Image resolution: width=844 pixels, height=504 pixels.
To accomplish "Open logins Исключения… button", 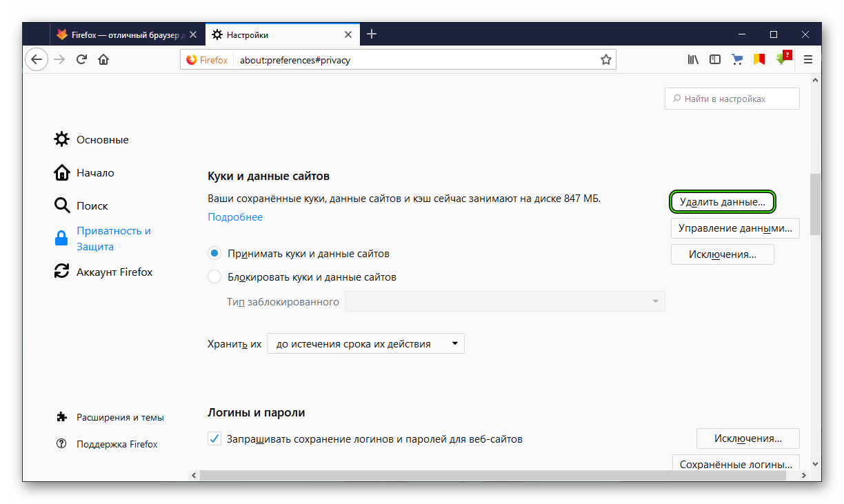I will (x=748, y=438).
